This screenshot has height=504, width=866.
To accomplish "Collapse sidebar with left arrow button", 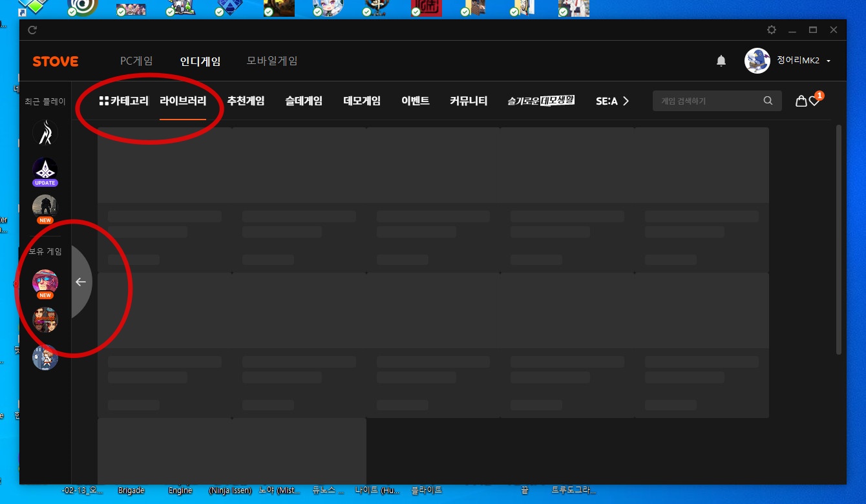I will 81,282.
